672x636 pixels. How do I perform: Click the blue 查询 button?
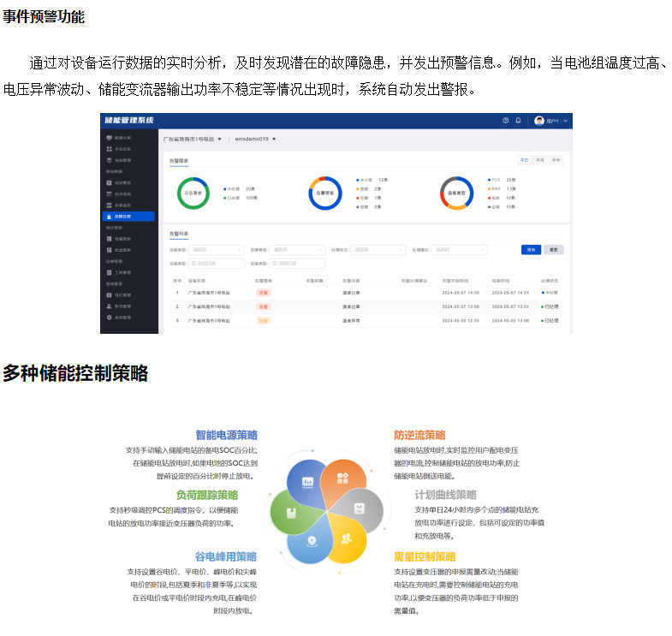[531, 250]
